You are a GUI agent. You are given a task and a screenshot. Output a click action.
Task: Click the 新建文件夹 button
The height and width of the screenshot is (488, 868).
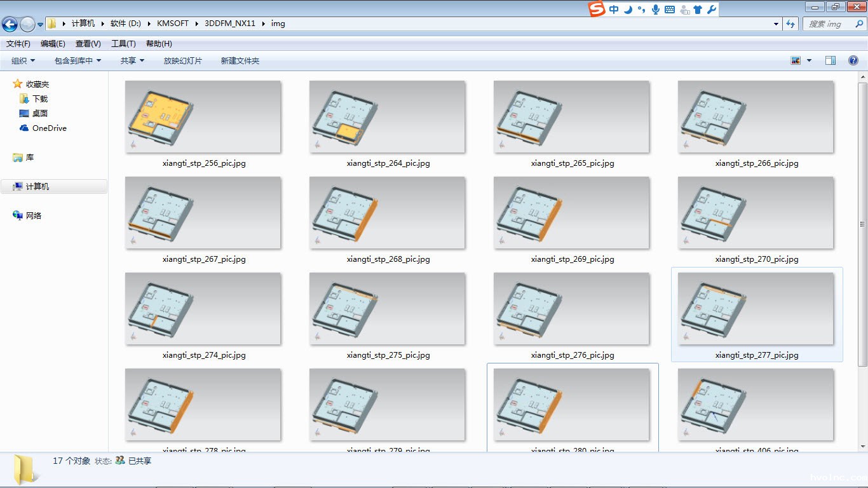(240, 61)
